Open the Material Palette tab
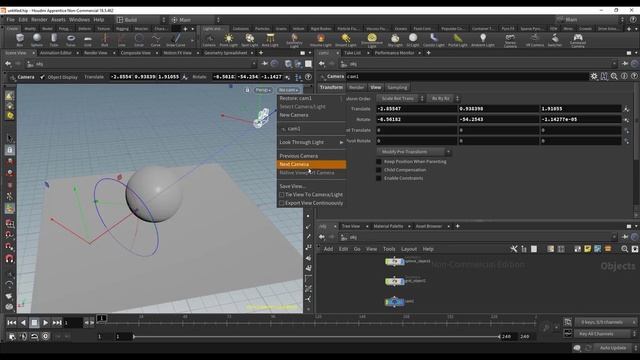 pos(388,226)
